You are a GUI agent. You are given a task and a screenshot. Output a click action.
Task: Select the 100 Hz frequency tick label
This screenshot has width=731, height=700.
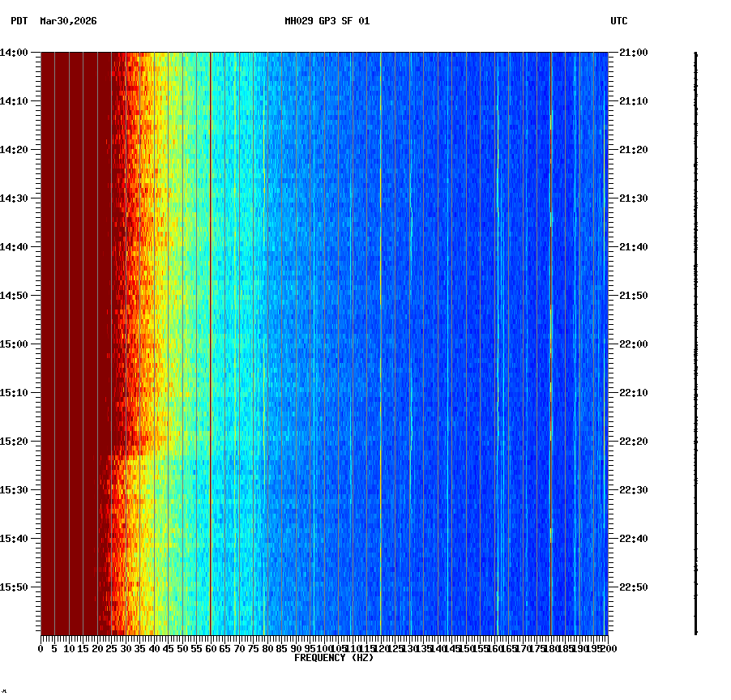pos(324,648)
